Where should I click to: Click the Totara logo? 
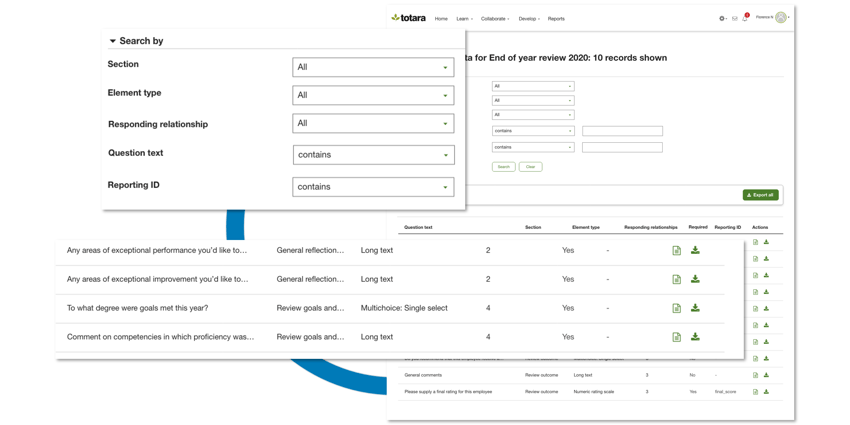pyautogui.click(x=409, y=18)
